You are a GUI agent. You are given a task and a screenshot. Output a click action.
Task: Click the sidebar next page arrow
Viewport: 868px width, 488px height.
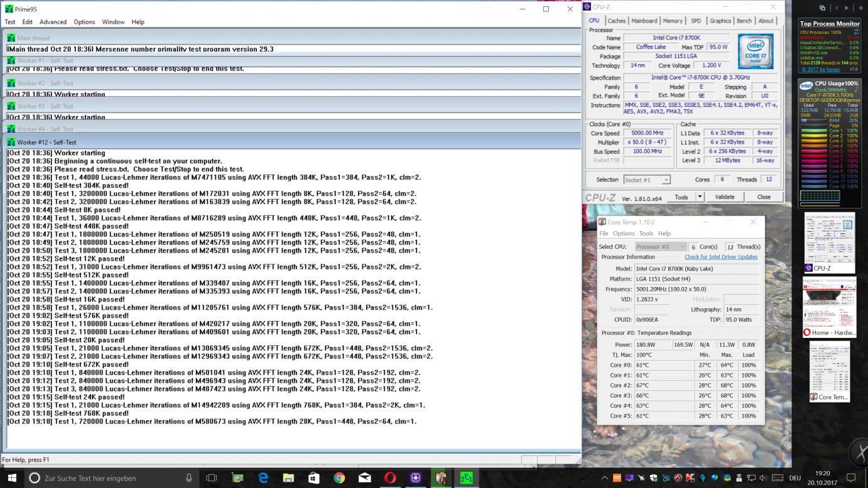pos(846,8)
